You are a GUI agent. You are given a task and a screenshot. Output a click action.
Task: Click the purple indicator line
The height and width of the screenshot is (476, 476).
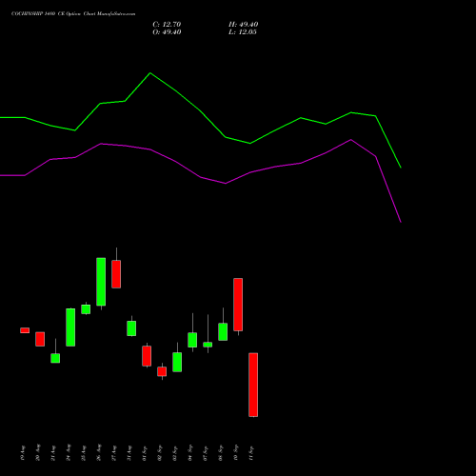[x=201, y=177]
